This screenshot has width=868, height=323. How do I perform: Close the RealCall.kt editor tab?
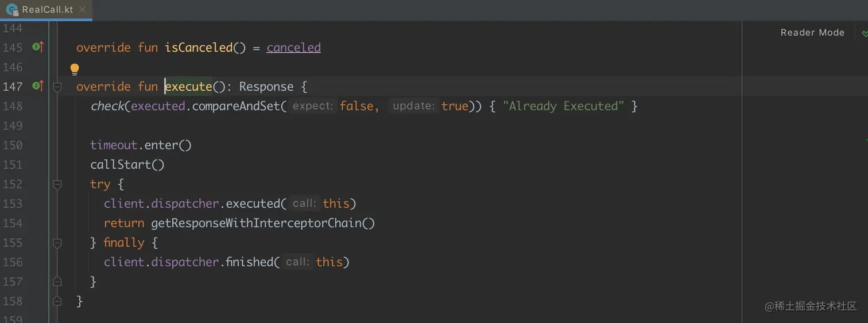(x=82, y=10)
